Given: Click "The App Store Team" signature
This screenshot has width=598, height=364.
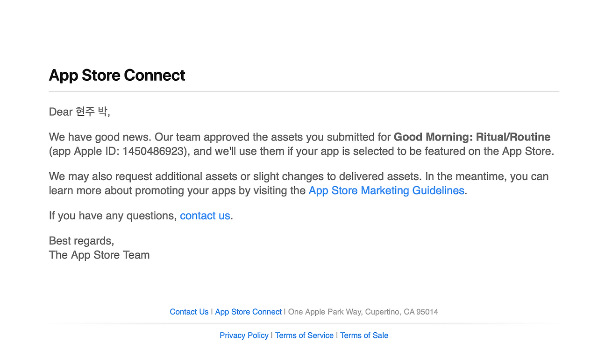Looking at the screenshot, I should click(99, 255).
